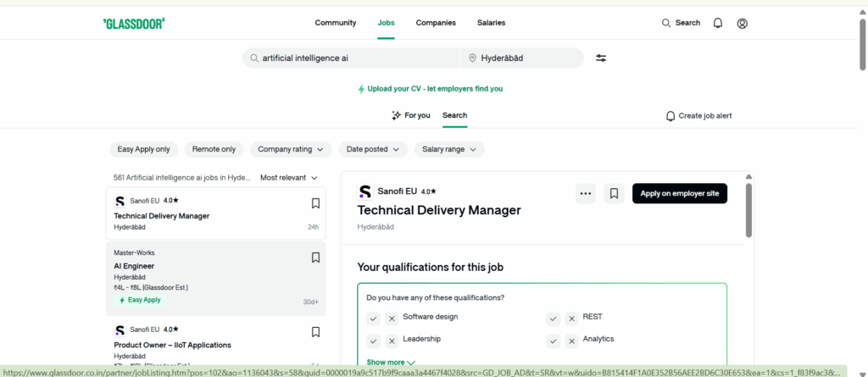Open Product Owner – IIoT Applications listing
This screenshot has height=377, width=868.
pos(172,346)
